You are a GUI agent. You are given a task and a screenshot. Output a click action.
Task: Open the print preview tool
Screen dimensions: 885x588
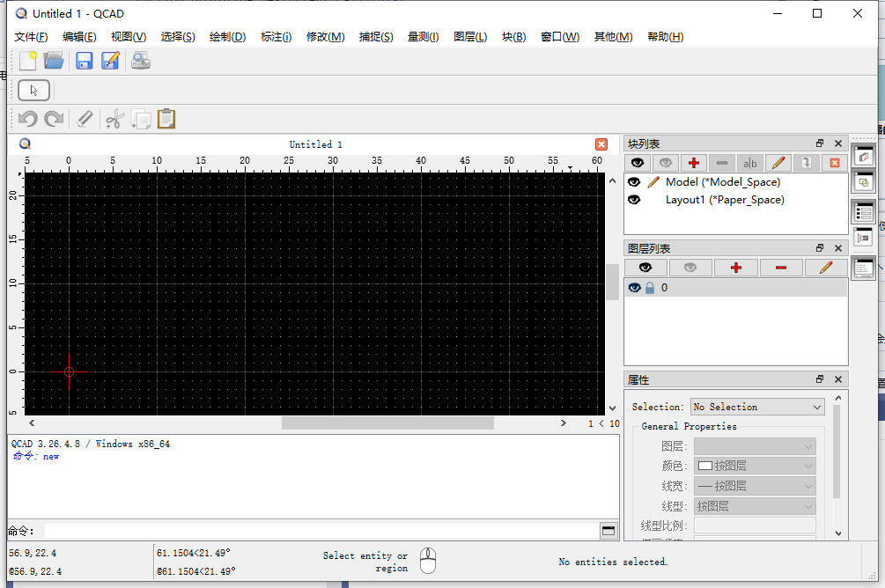(x=141, y=60)
